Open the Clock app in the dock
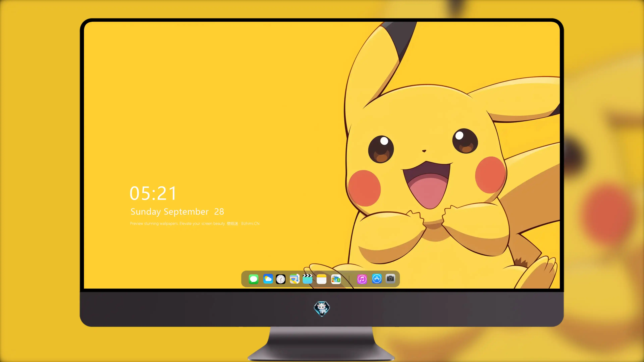644x362 pixels. point(281,279)
